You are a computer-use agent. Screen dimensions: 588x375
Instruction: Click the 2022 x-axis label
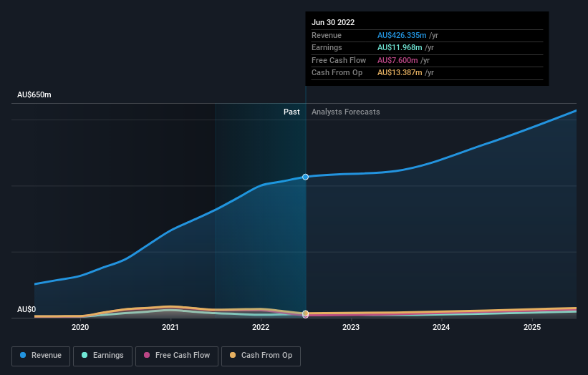261,327
